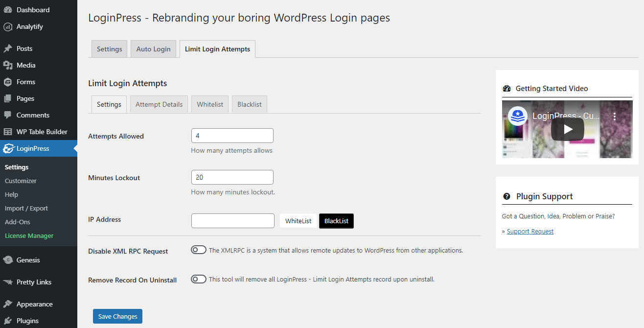This screenshot has height=328, width=644.
Task: Click the Comments bubble icon
Action: (x=7, y=115)
